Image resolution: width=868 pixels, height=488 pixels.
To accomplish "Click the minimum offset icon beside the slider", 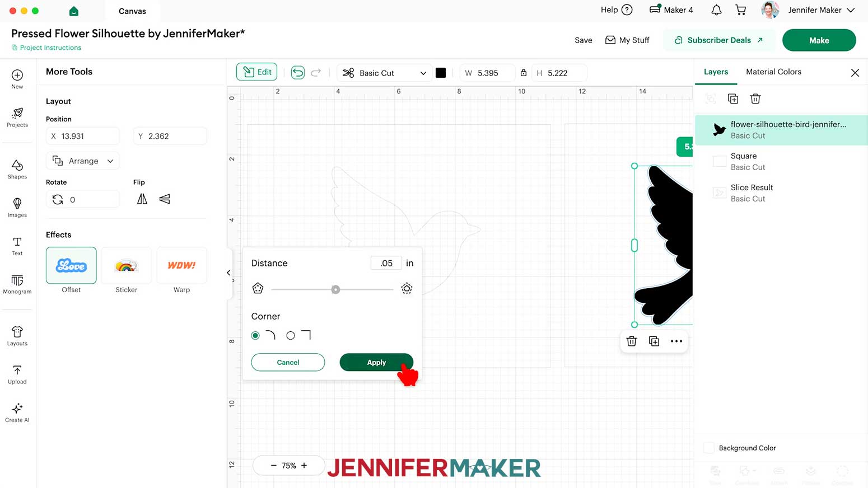I will 258,289.
